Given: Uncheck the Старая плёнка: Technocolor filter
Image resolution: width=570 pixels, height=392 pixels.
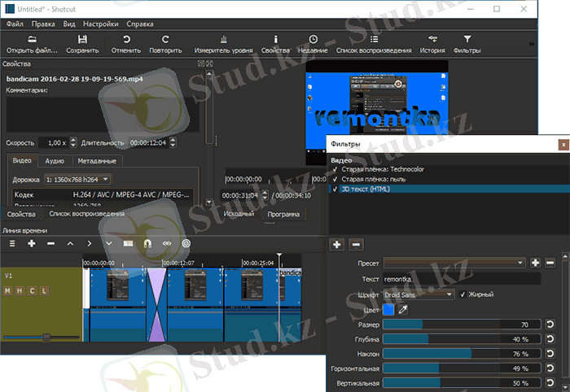Looking at the screenshot, I should 335,169.
